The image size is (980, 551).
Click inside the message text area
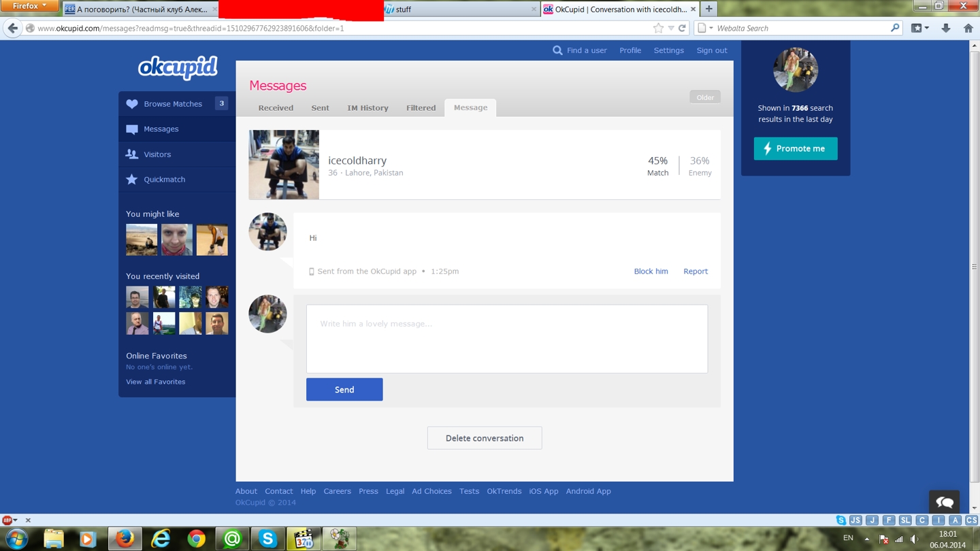tap(507, 339)
